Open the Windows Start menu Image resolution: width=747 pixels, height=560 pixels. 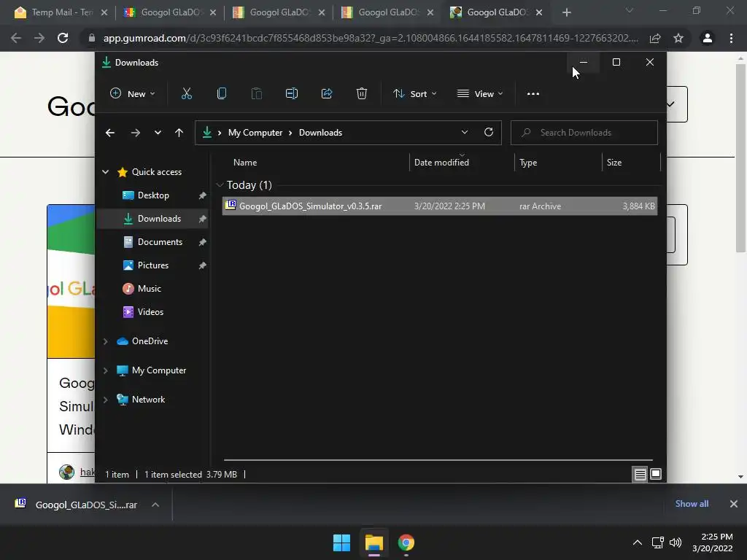[x=341, y=542]
